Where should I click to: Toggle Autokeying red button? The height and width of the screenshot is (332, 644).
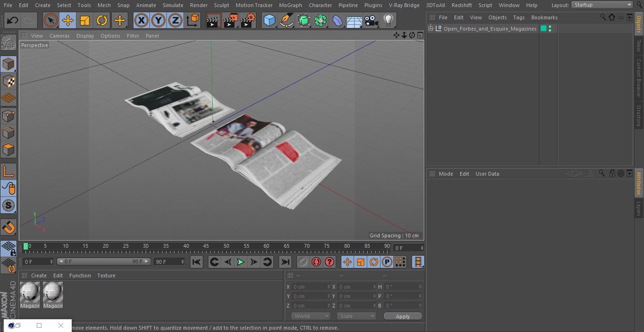tap(316, 262)
